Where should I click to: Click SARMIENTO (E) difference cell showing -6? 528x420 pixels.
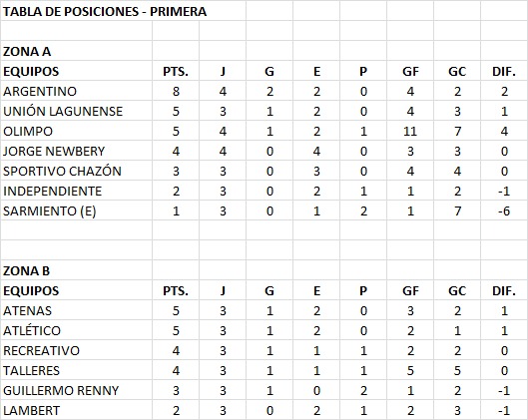(504, 210)
